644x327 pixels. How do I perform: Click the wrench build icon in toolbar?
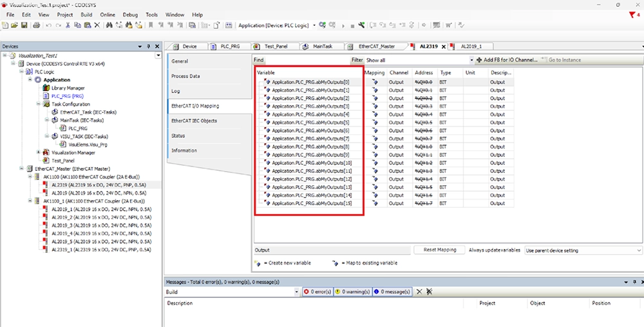click(361, 26)
